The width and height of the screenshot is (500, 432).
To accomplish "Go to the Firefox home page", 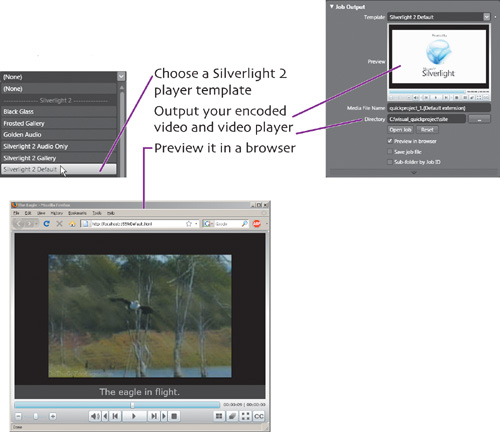I will [72, 224].
